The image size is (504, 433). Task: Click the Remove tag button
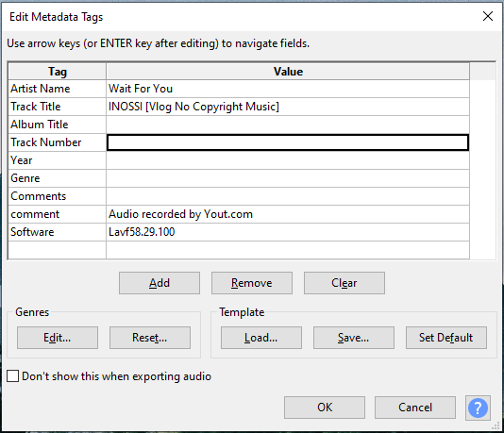tap(252, 283)
